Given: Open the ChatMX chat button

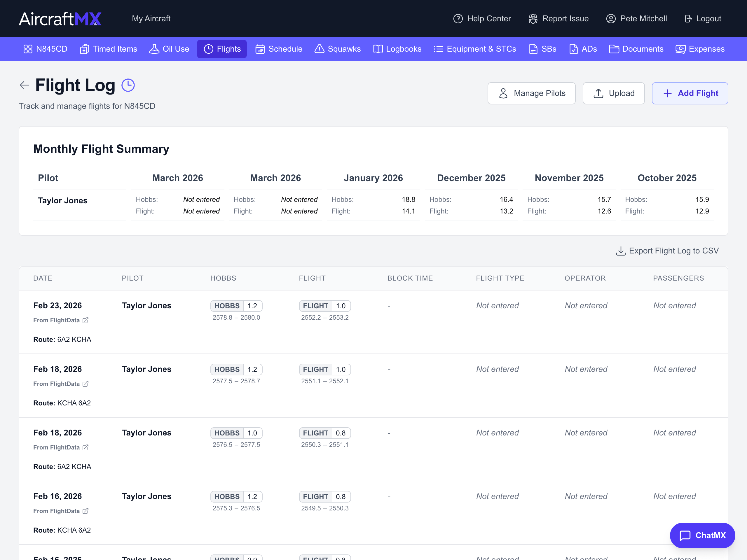Looking at the screenshot, I should [702, 535].
